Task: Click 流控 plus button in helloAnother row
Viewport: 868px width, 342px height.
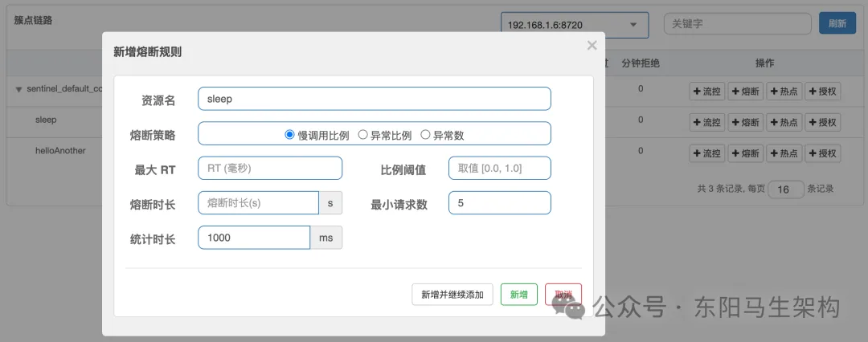Action: point(706,153)
